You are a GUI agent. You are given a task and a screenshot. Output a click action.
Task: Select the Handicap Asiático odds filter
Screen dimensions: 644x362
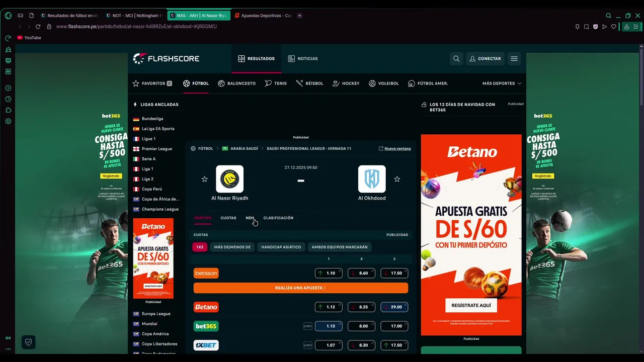click(281, 247)
